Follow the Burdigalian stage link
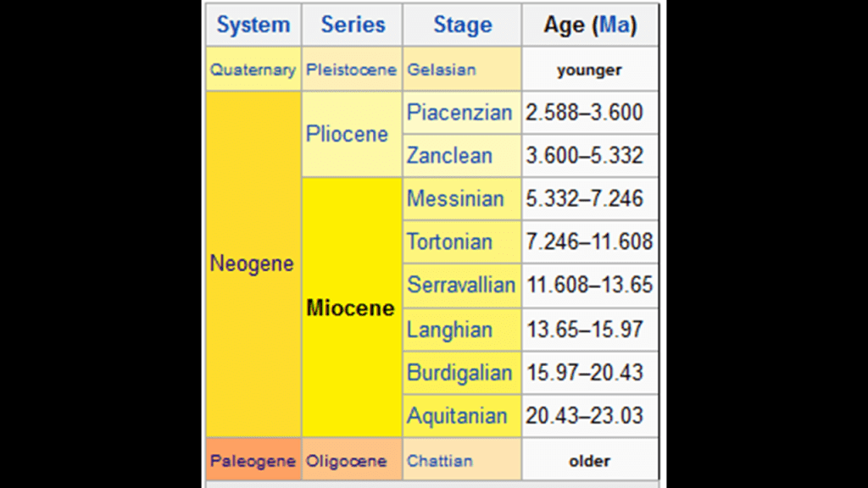Image resolution: width=868 pixels, height=488 pixels. (459, 373)
